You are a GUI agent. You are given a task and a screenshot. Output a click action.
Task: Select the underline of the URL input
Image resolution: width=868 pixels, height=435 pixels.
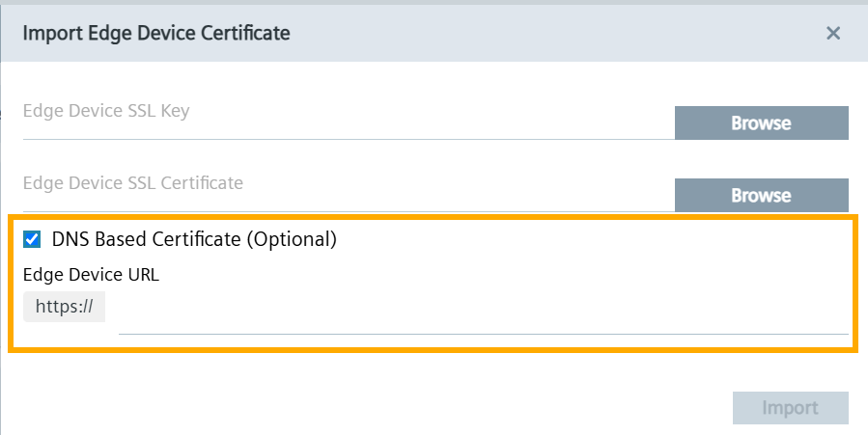click(483, 334)
